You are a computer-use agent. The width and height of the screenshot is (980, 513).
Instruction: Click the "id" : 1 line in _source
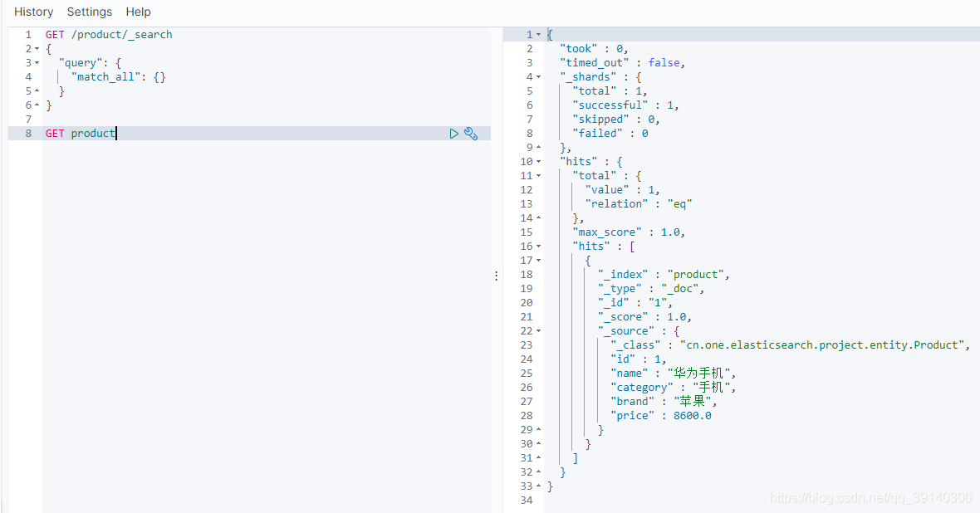coord(639,360)
